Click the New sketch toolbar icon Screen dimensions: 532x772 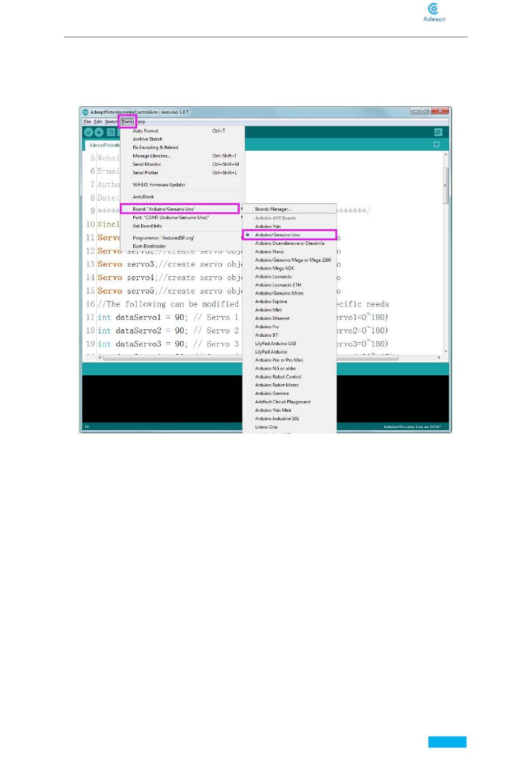point(111,132)
